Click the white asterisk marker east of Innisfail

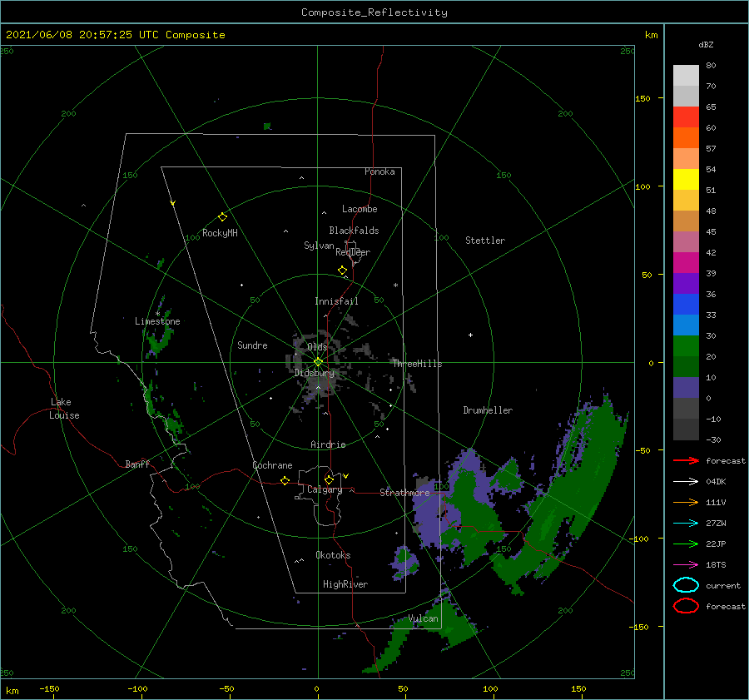tap(395, 285)
